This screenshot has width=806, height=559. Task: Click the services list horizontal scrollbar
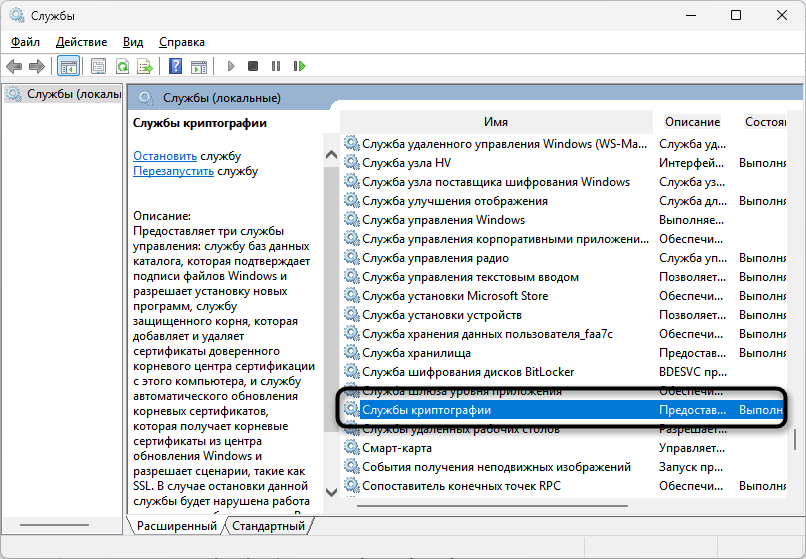pos(492,506)
